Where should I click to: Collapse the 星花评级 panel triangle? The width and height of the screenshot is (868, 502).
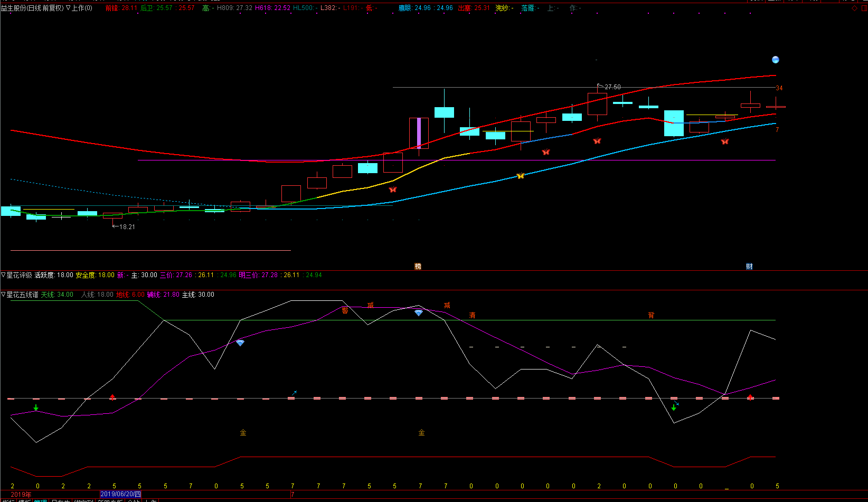click(3, 275)
